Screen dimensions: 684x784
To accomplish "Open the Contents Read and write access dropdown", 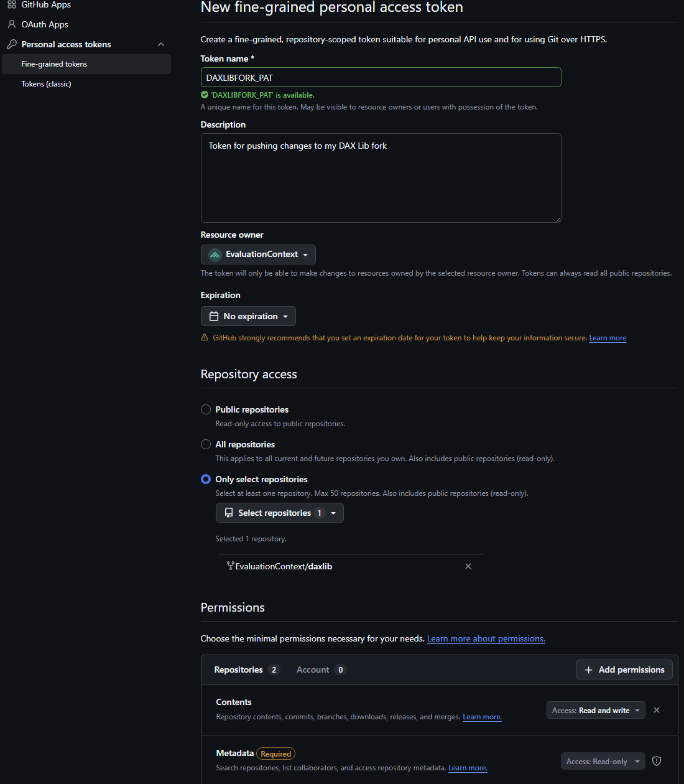I will coord(595,710).
